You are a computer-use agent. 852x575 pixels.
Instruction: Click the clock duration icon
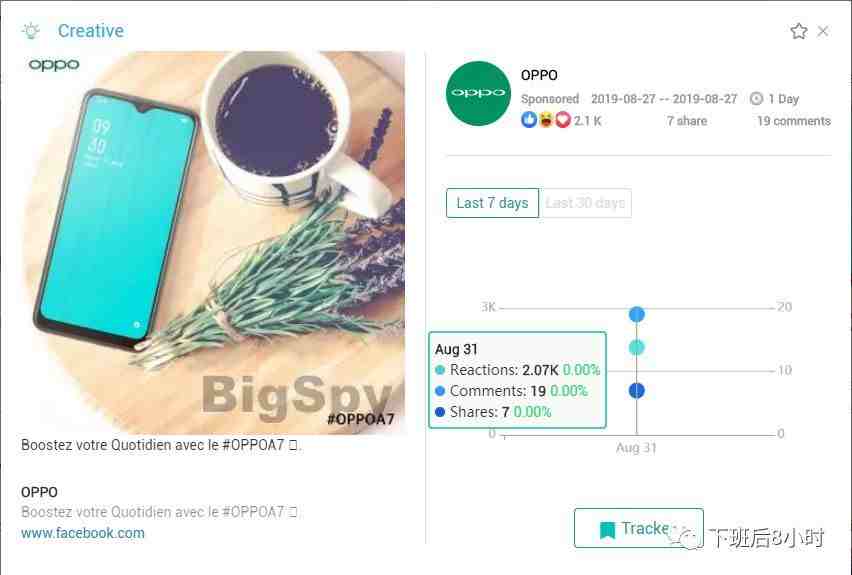(x=756, y=98)
